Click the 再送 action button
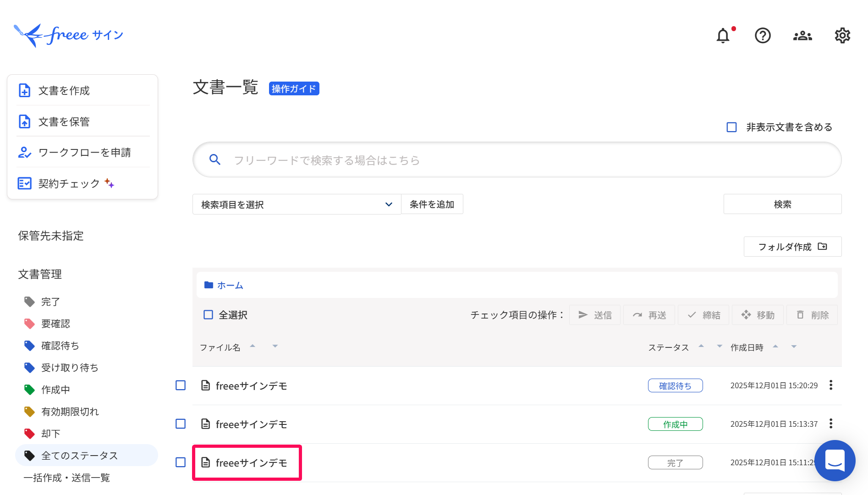This screenshot has height=495, width=868. 649,315
